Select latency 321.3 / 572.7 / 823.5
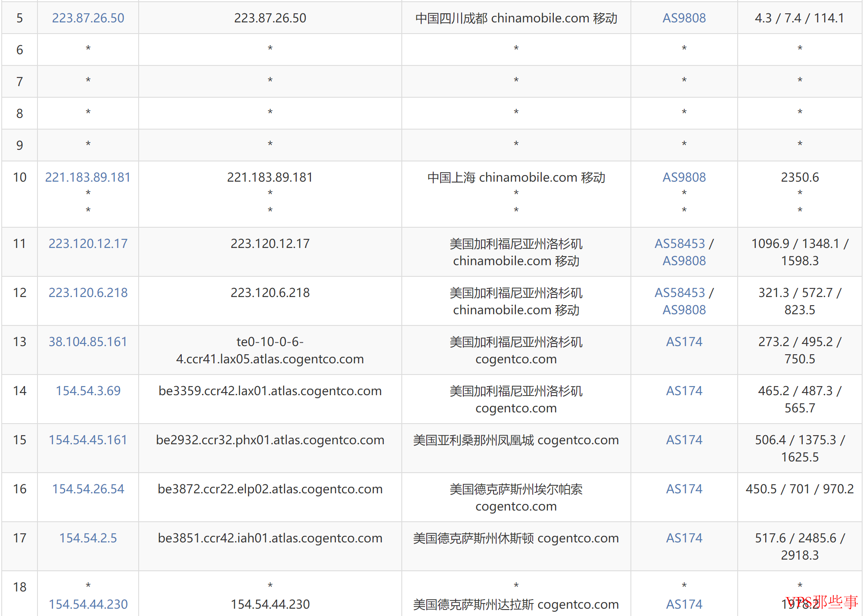The width and height of the screenshot is (863, 616). 800,301
